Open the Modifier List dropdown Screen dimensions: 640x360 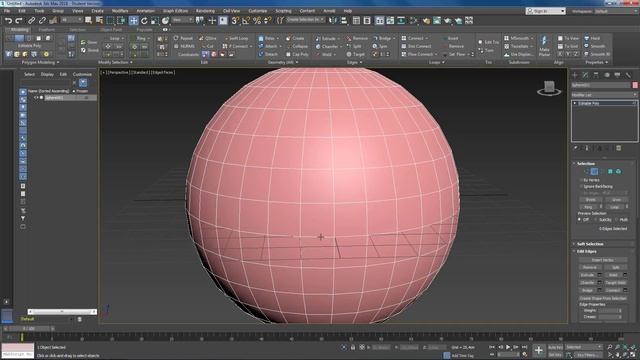[604, 95]
